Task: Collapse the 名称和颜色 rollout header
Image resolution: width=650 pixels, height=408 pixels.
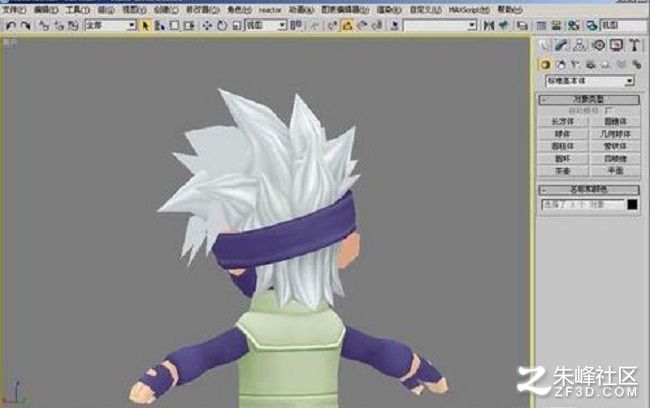Action: [x=589, y=190]
